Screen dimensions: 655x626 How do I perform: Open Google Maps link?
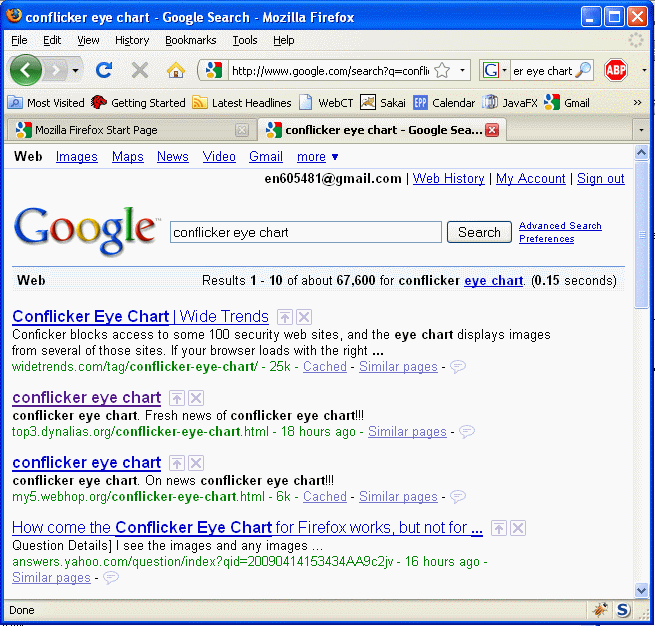coord(127,157)
